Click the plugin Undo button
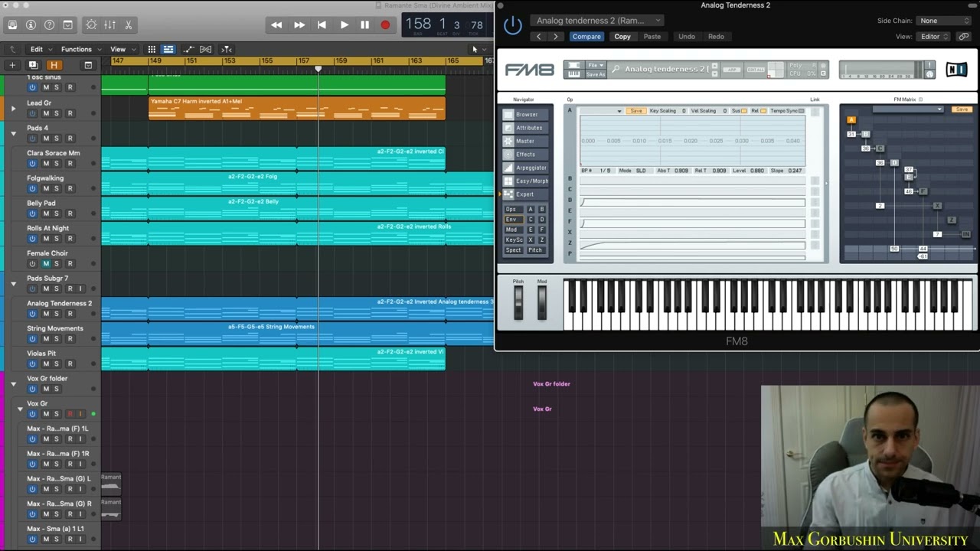This screenshot has width=980, height=551. pyautogui.click(x=687, y=36)
